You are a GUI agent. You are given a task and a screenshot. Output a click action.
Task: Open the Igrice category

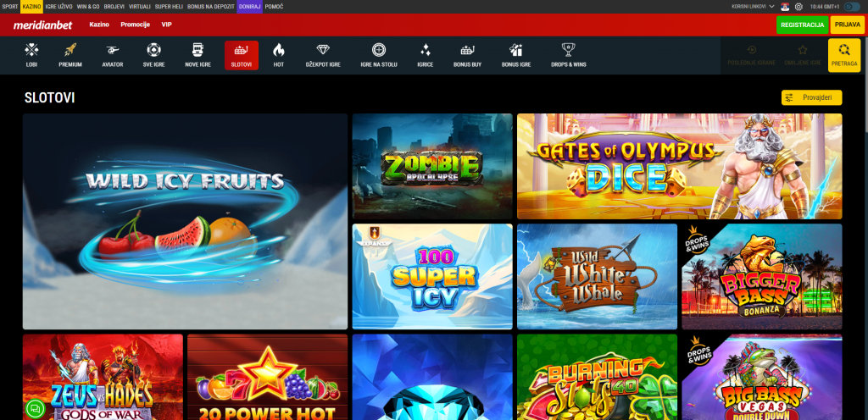(x=426, y=55)
